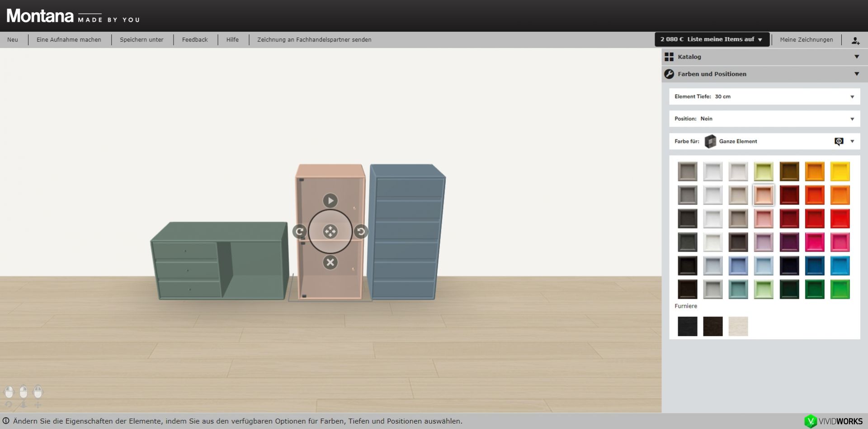Screen dimensions: 868x429
Task: Click Zeichnung an Fachhandelspartner senden
Action: [x=314, y=40]
